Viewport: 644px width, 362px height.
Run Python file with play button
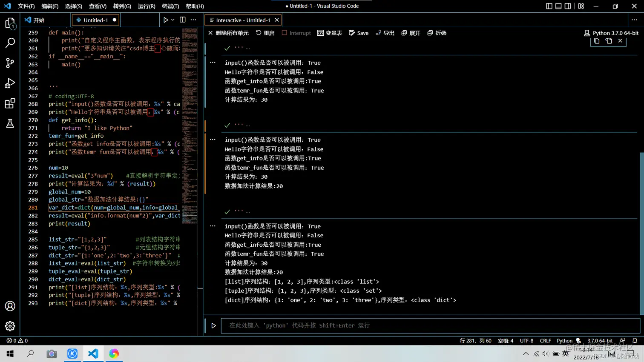click(x=166, y=20)
